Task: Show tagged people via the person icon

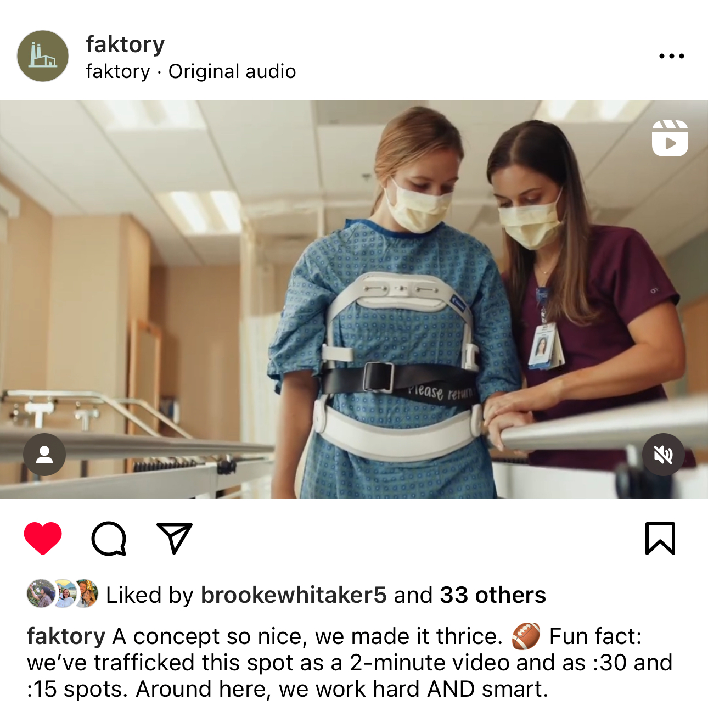Action: click(44, 455)
